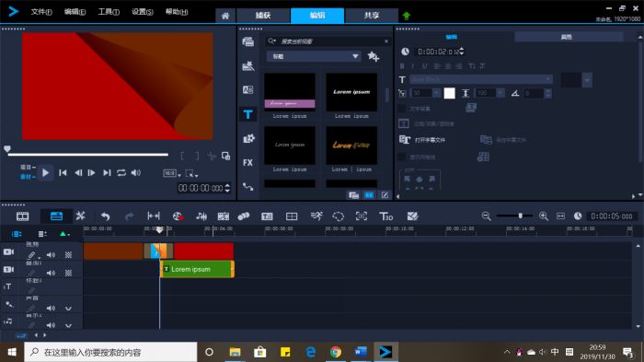This screenshot has height=362, width=644.
Task: Click the open subtitle file button
Action: (x=422, y=140)
